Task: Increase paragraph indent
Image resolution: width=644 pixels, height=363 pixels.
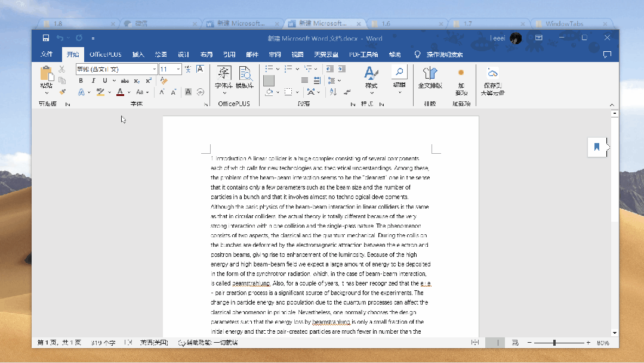Action: tap(342, 69)
